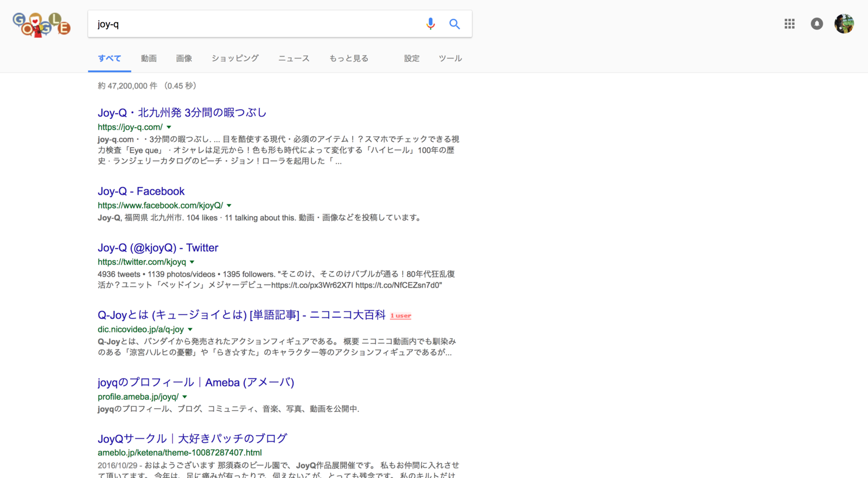Viewport: 868px width, 478px height.
Task: Open Q-Joyとは ニコニコ大百科 result
Action: pos(241,315)
